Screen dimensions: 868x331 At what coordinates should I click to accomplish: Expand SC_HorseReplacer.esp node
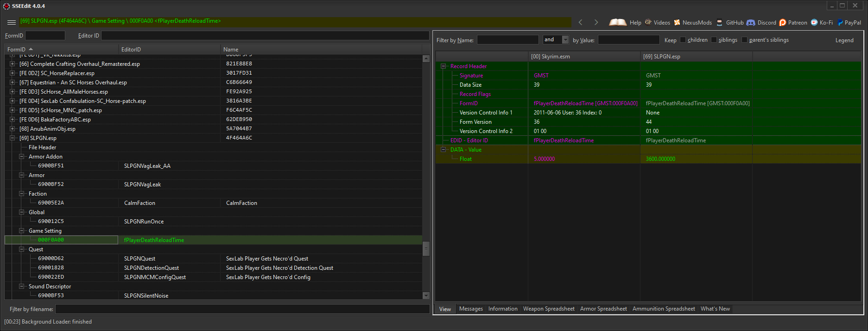(13, 73)
